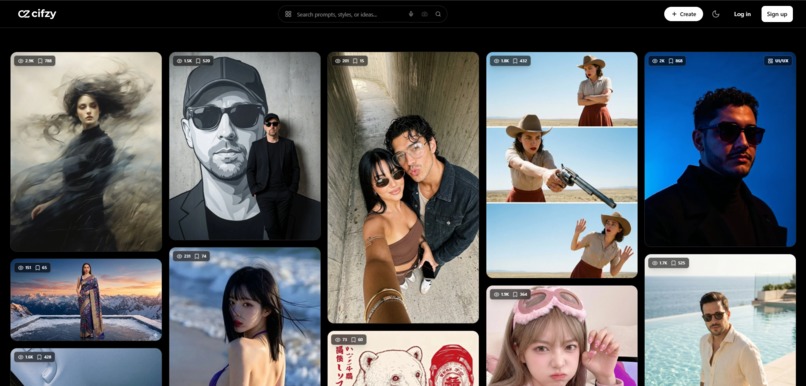Viewport: 806px width, 386px height.
Task: Click views eye icon on blue-background man card
Action: tap(655, 61)
